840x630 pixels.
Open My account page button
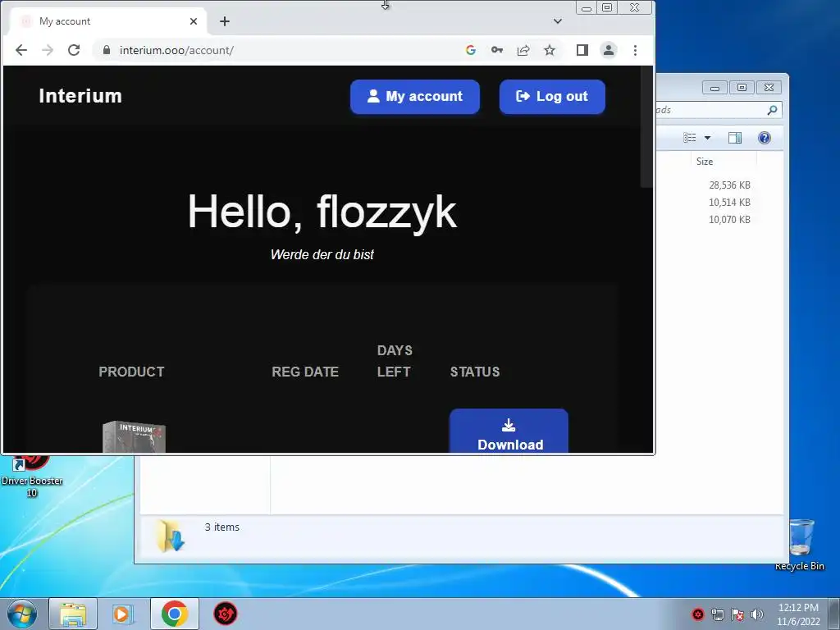pyautogui.click(x=414, y=97)
